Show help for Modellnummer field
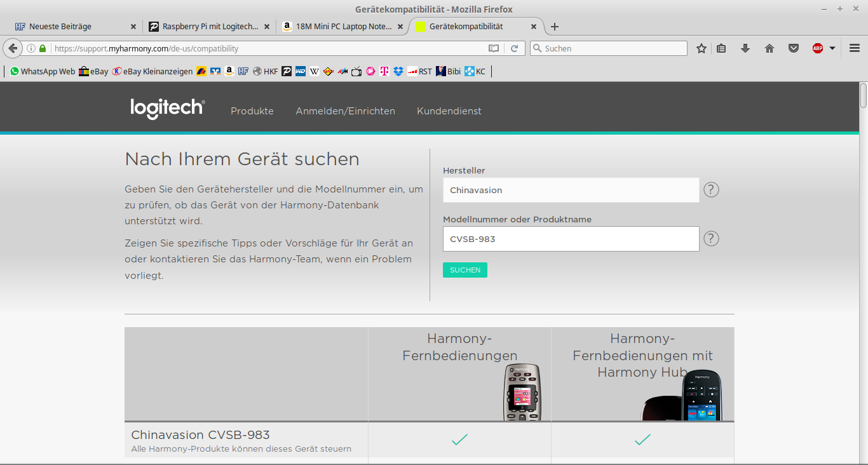 [711, 238]
